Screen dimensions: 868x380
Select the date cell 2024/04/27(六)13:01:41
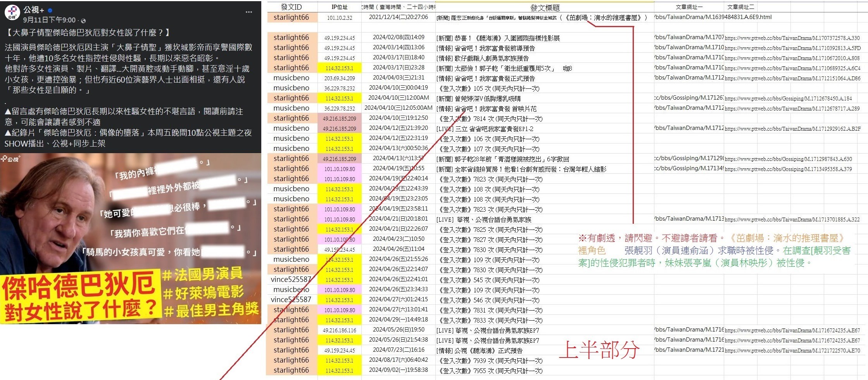tap(399, 309)
